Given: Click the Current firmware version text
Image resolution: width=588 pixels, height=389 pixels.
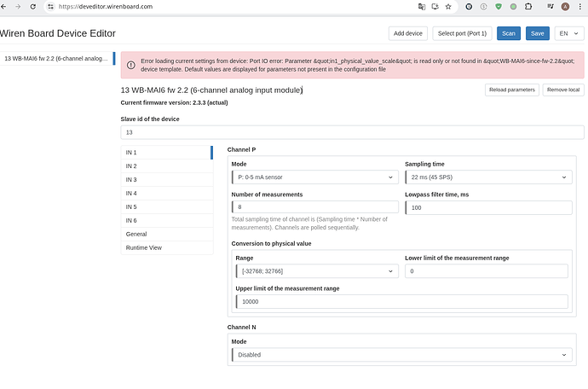Looking at the screenshot, I should pyautogui.click(x=175, y=102).
